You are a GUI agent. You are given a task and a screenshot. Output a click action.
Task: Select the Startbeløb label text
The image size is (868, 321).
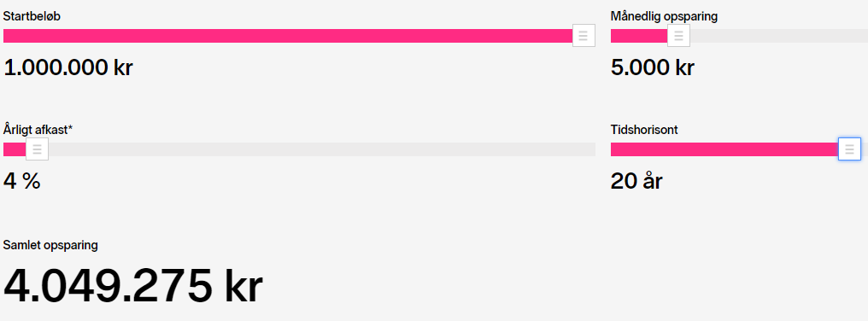pos(32,16)
